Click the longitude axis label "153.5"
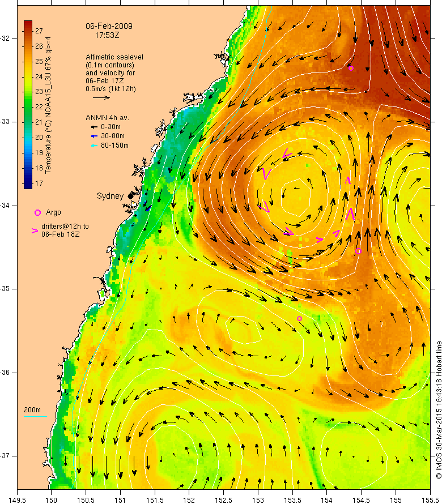 pyautogui.click(x=292, y=500)
